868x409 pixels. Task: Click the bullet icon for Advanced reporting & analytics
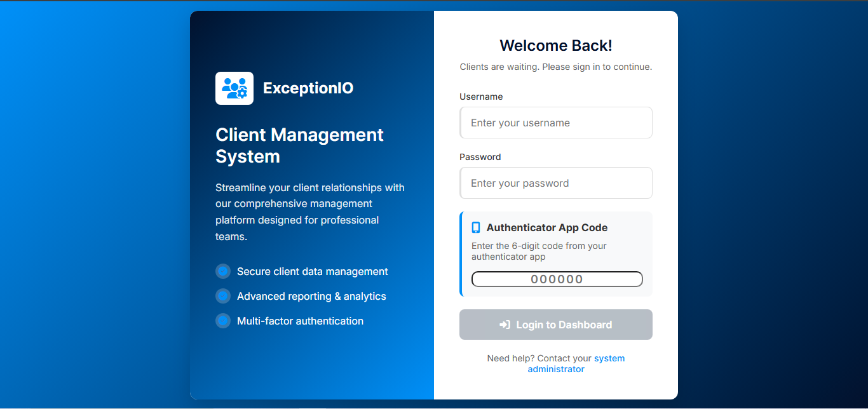pos(223,296)
